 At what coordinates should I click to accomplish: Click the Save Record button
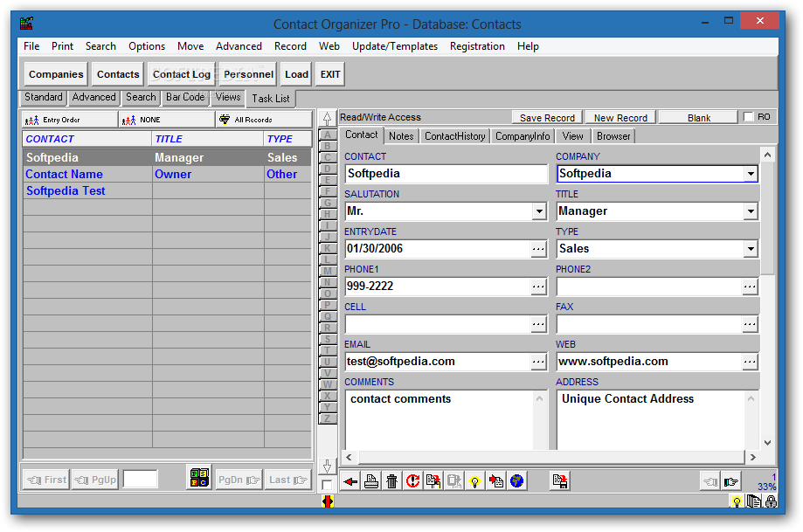click(547, 118)
